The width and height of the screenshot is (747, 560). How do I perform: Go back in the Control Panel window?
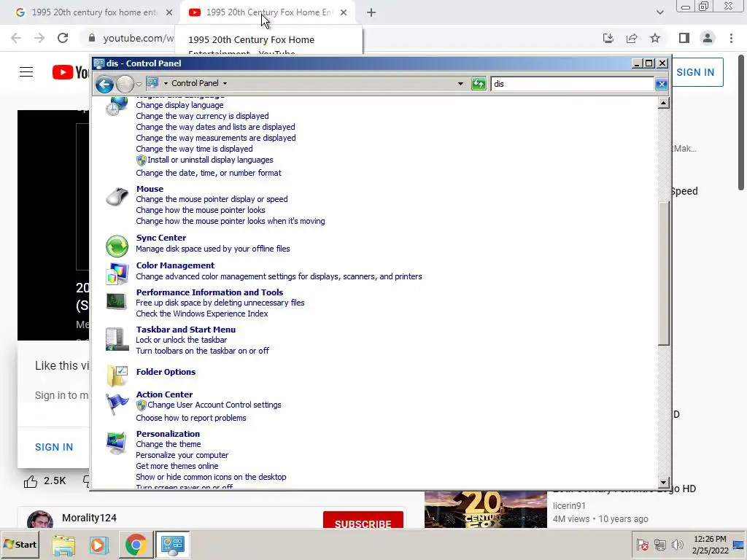coord(104,85)
